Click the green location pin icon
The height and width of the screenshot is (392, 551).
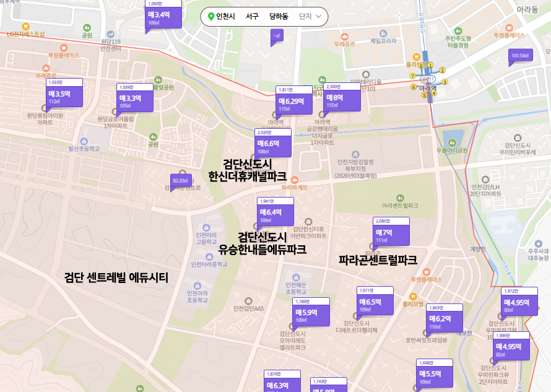(211, 17)
